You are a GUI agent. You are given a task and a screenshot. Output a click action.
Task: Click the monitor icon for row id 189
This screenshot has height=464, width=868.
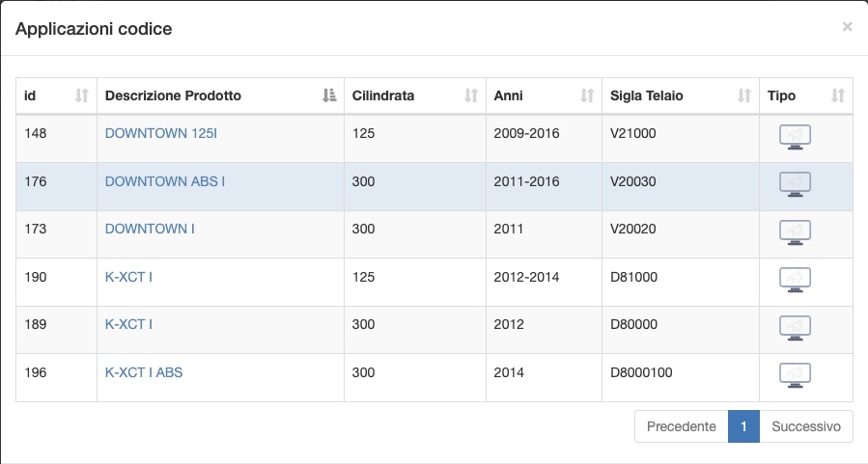click(x=795, y=329)
